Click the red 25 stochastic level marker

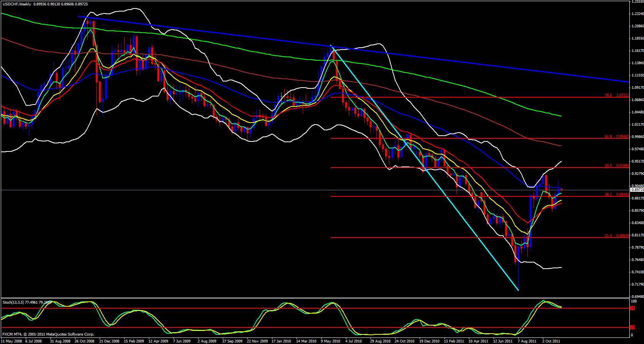pos(632,327)
